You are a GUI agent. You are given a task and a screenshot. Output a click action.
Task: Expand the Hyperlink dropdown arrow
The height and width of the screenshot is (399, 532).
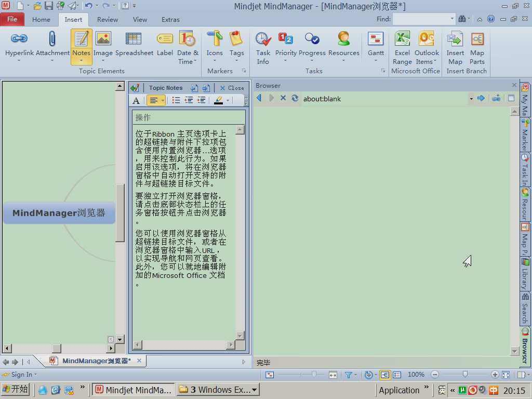[19, 61]
